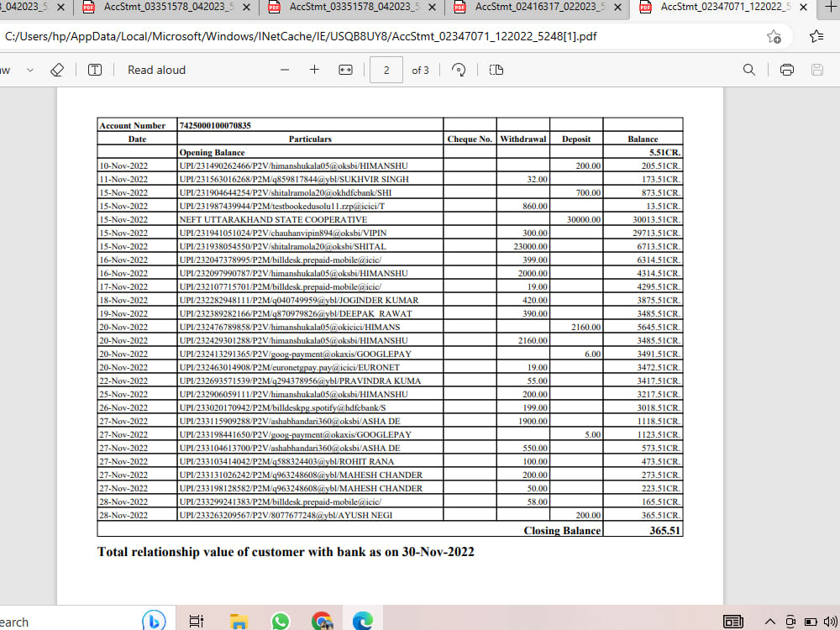Rotate the PDF page
The height and width of the screenshot is (630, 840).
pos(459,71)
